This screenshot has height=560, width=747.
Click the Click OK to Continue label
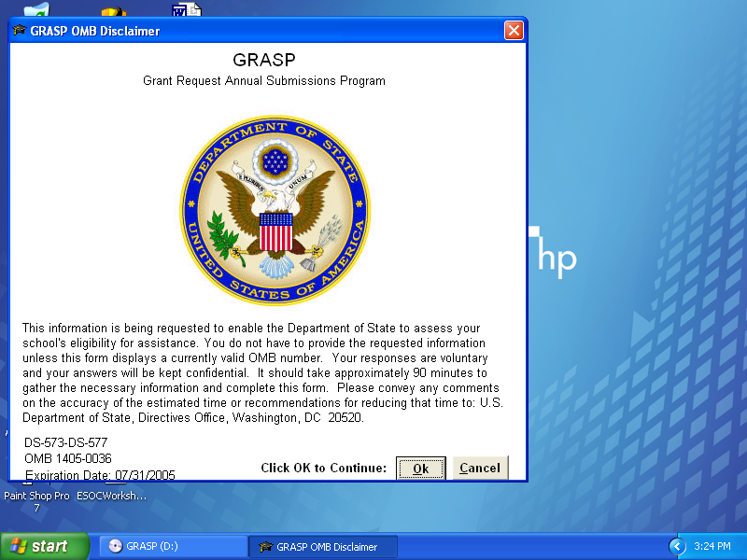323,469
